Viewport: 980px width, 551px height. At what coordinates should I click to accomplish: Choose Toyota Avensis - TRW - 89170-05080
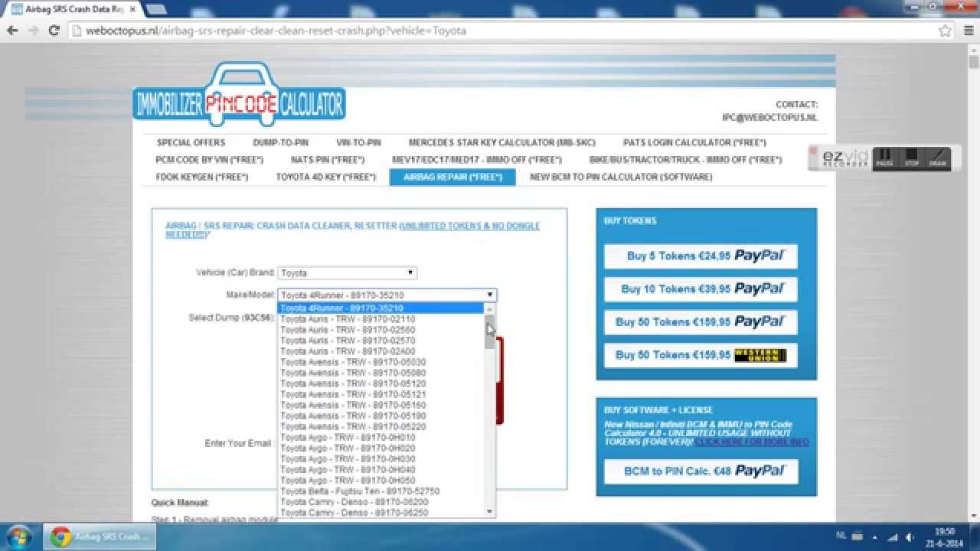(x=381, y=373)
